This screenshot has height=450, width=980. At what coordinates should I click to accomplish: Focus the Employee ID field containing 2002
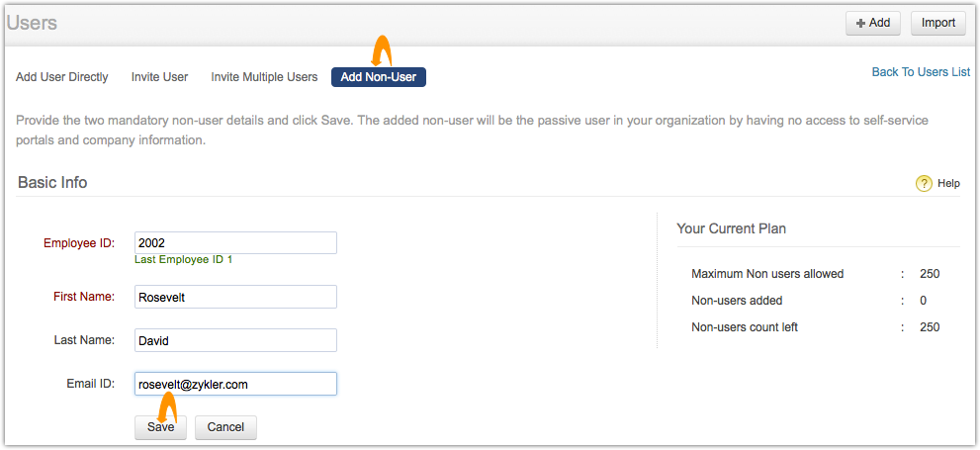coord(235,242)
